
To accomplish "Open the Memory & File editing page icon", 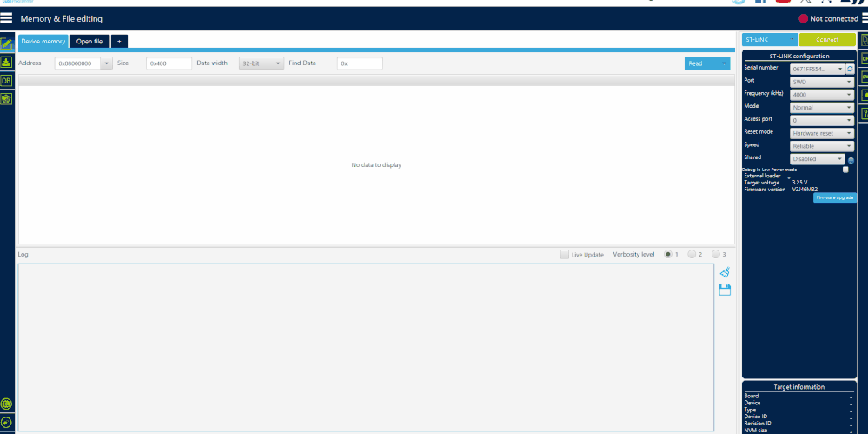I will 7,43.
